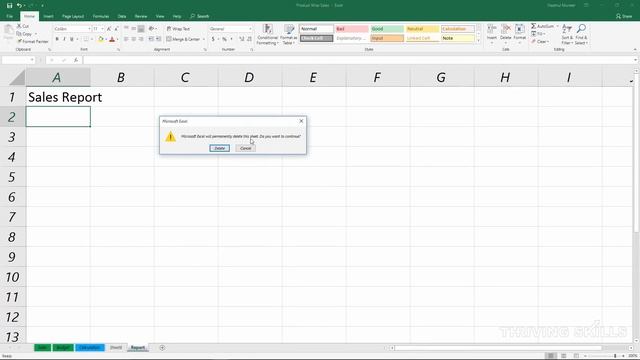Click the Orientation text angle icon
This screenshot has height=360, width=640.
point(151,29)
